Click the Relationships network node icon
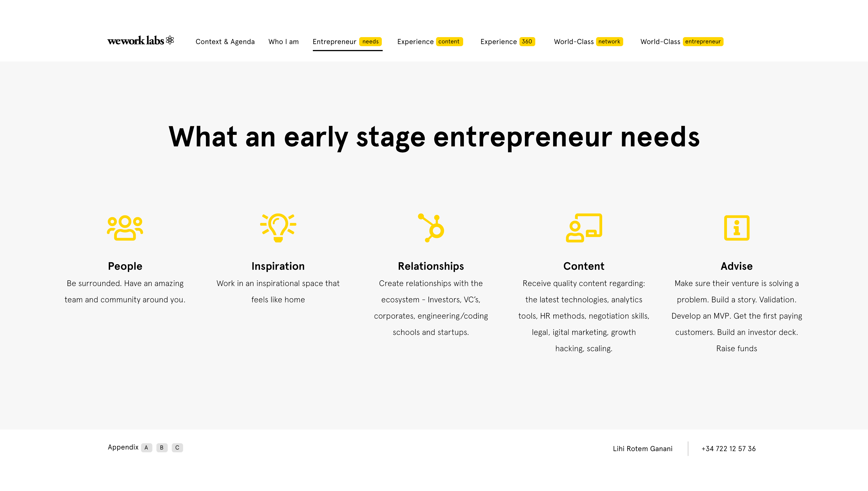Viewport: 868px width, 491px height. click(431, 228)
